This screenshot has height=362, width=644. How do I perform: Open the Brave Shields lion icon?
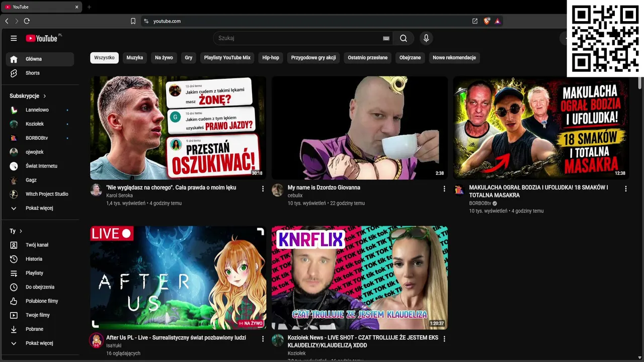click(x=487, y=21)
